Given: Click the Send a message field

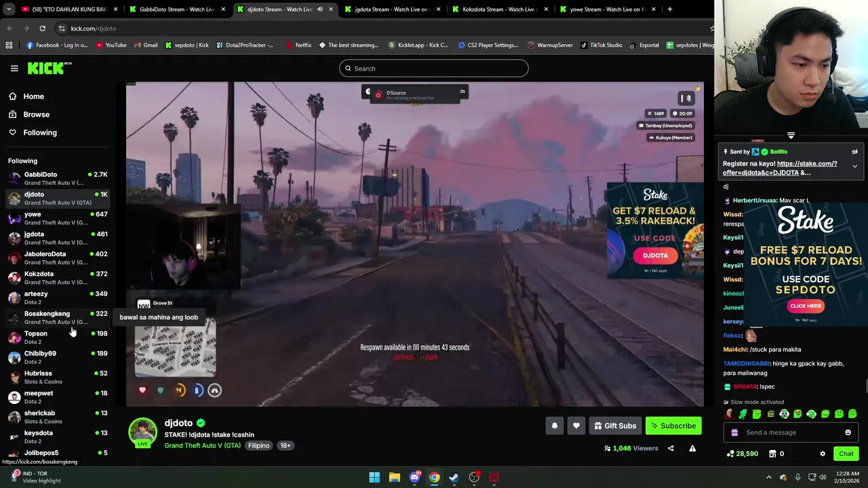Looking at the screenshot, I should 790,432.
